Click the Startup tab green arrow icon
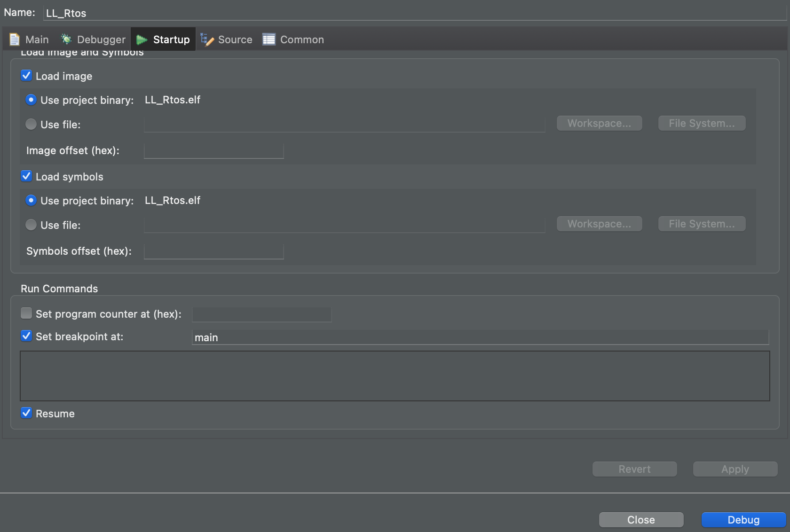The height and width of the screenshot is (532, 790). pyautogui.click(x=142, y=40)
